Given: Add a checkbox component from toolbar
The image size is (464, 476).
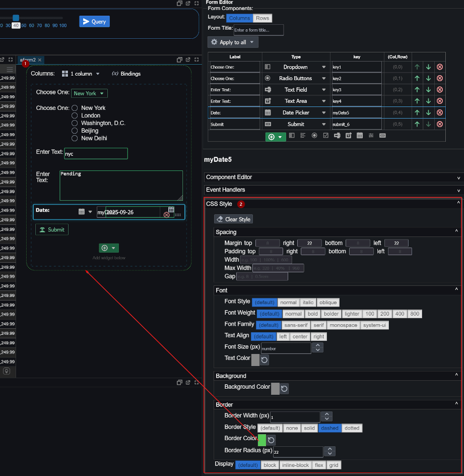Looking at the screenshot, I should pos(325,136).
